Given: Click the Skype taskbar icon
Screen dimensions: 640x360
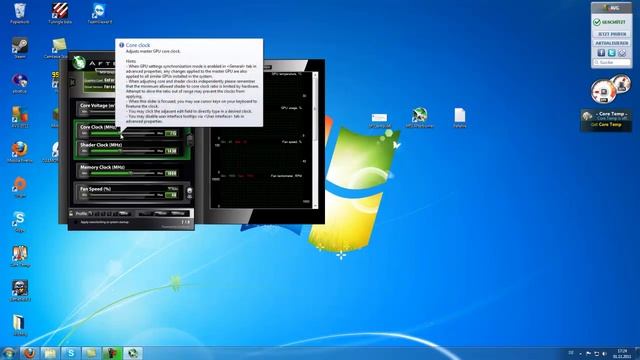Looking at the screenshot, I should (x=71, y=353).
